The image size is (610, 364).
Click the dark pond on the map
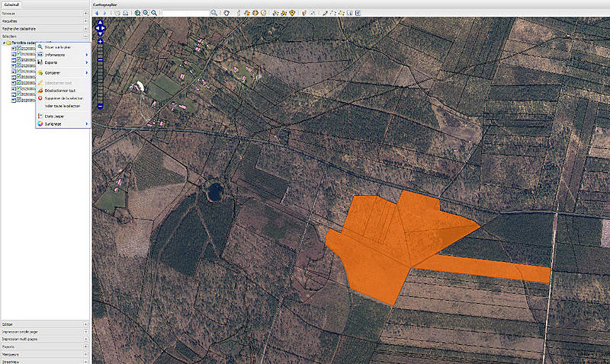coord(215,191)
